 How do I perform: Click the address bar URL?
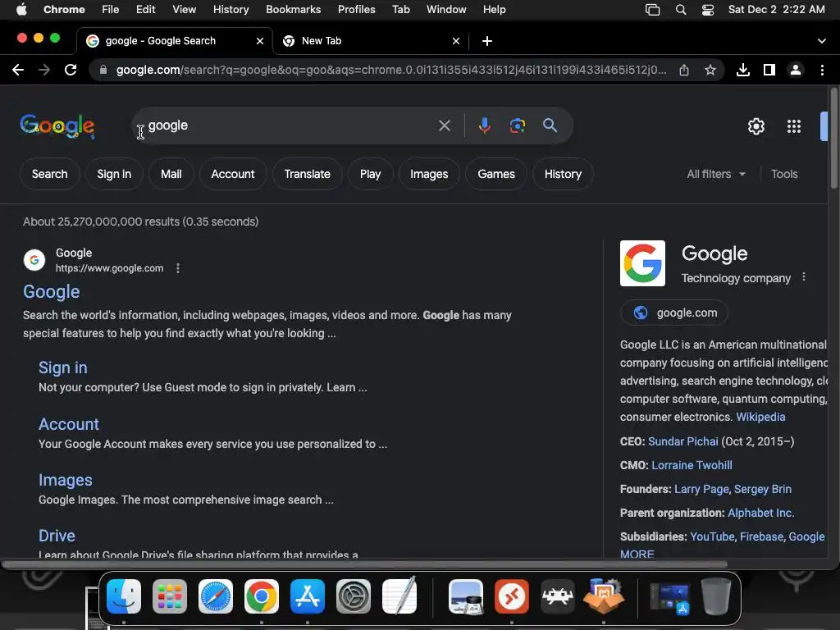[391, 70]
